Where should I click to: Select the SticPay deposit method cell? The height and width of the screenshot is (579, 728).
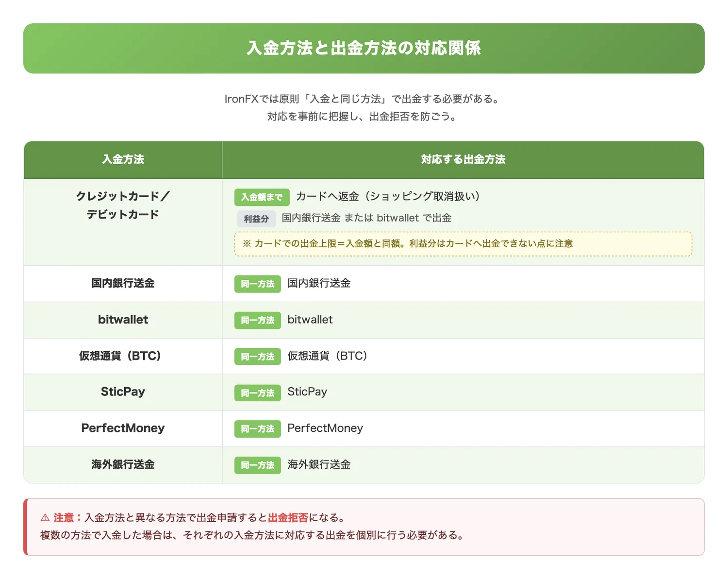pos(123,392)
